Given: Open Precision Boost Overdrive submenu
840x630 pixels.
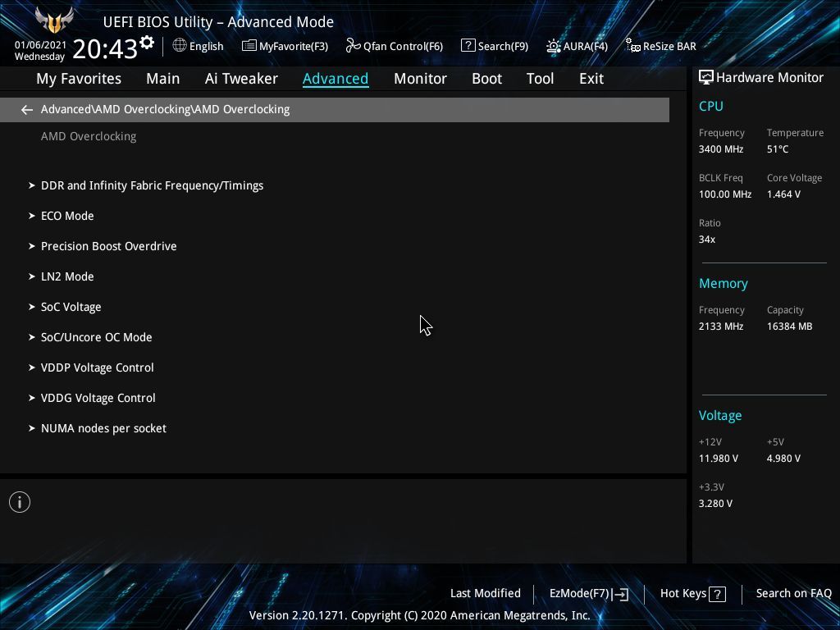Looking at the screenshot, I should [x=109, y=246].
